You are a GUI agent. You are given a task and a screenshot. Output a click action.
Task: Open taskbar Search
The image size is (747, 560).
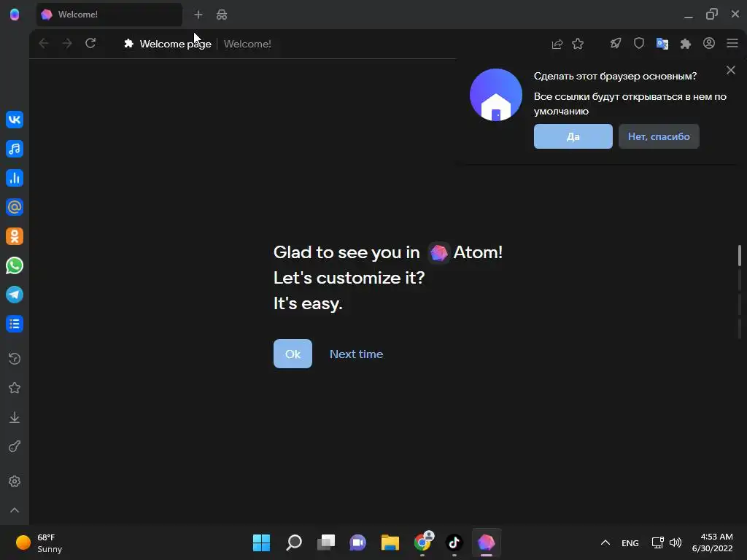pos(294,542)
